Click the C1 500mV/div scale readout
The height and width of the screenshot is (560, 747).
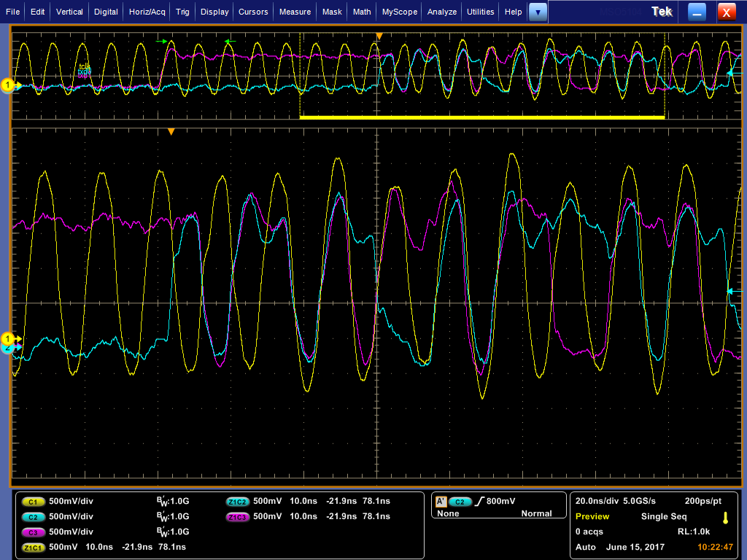point(71,501)
